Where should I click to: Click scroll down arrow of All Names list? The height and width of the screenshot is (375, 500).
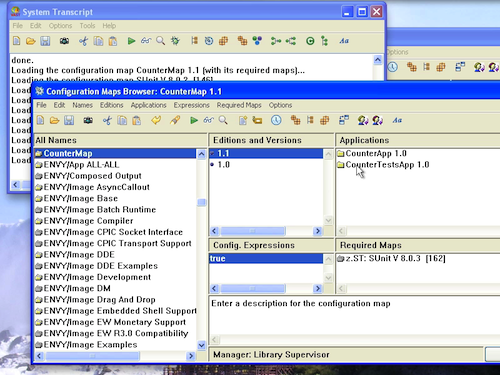point(201,345)
